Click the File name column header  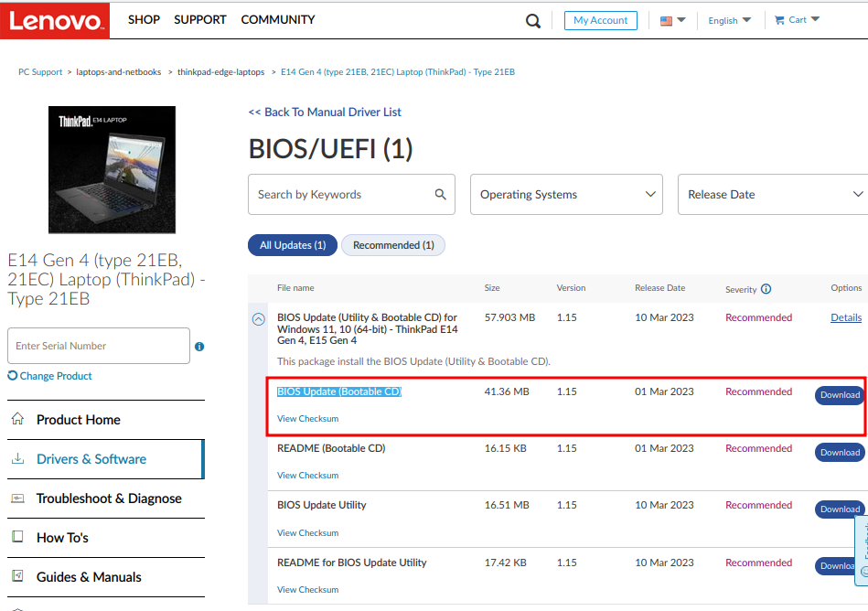click(295, 288)
